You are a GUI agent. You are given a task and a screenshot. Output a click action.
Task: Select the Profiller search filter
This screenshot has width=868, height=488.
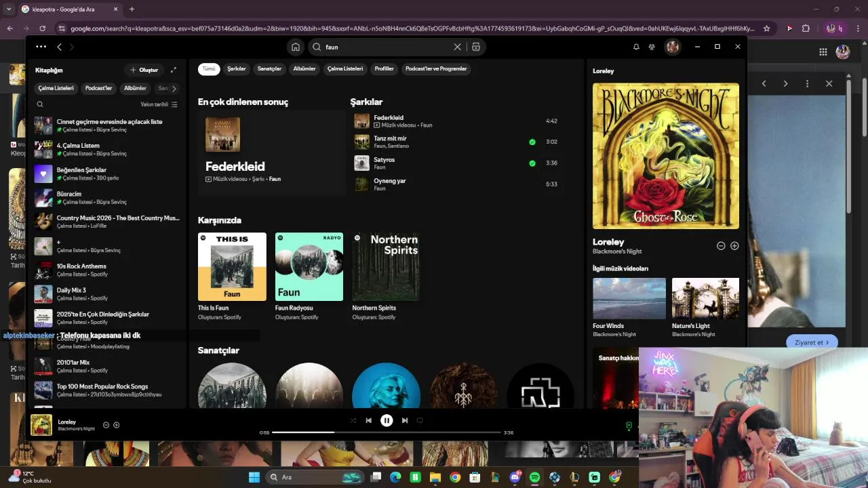384,68
